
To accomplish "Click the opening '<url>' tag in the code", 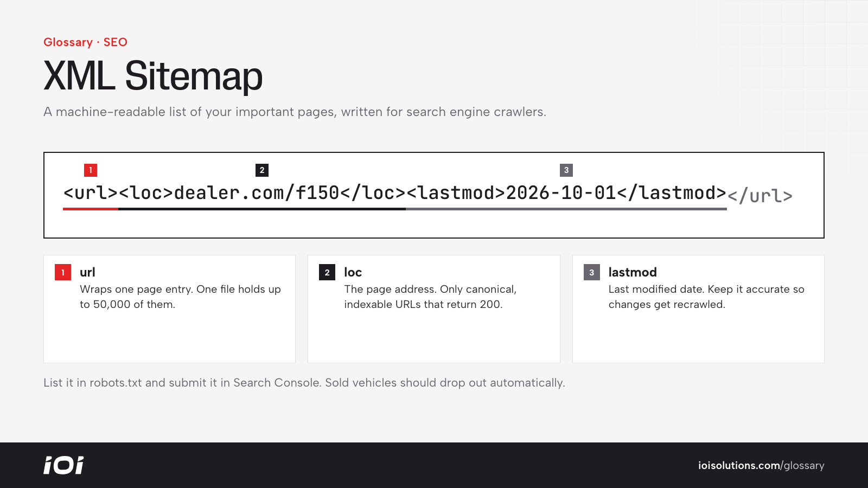I will coord(91,192).
